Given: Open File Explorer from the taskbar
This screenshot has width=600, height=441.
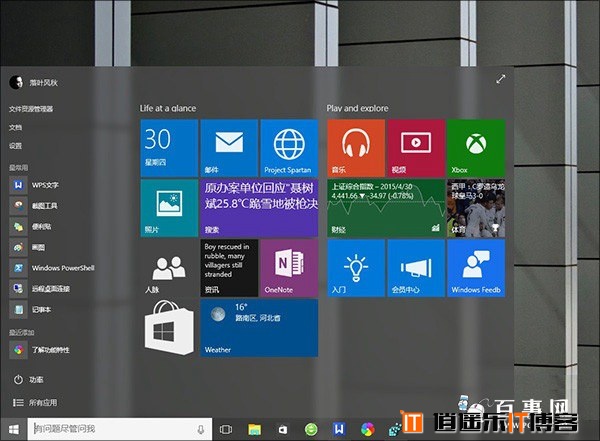Looking at the screenshot, I should (254, 430).
